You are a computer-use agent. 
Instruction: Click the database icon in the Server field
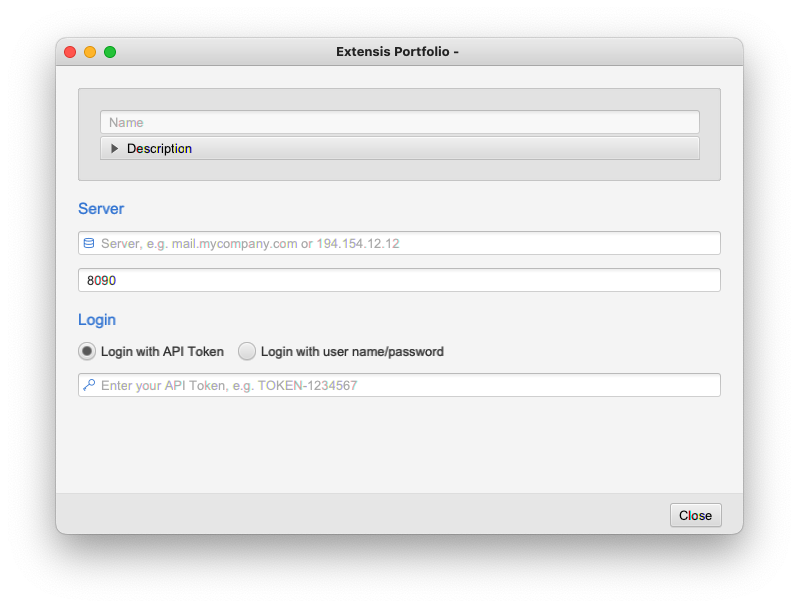89,243
